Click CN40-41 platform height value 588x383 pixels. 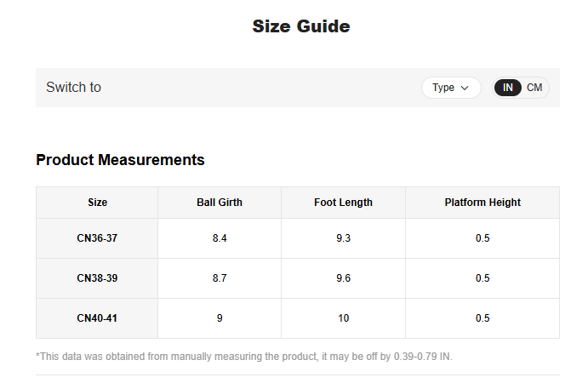coord(482,318)
